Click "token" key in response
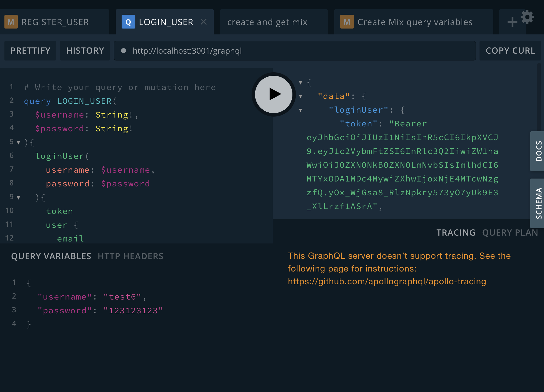 tap(358, 124)
